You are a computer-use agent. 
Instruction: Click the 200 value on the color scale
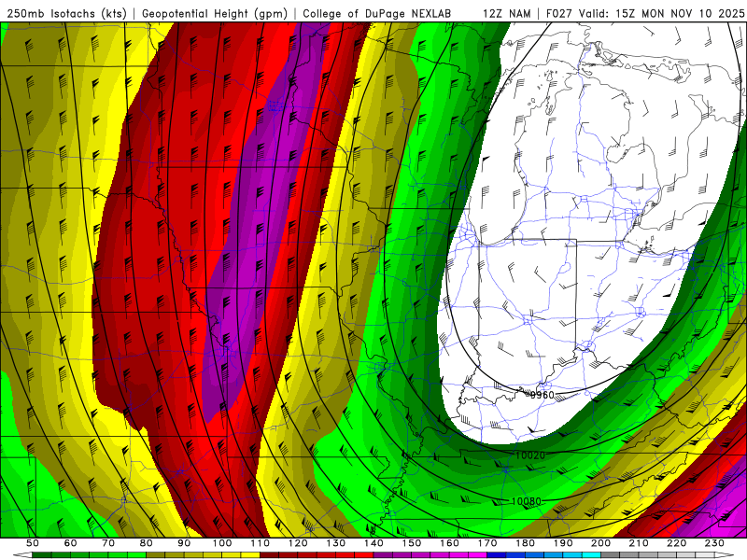click(x=600, y=543)
